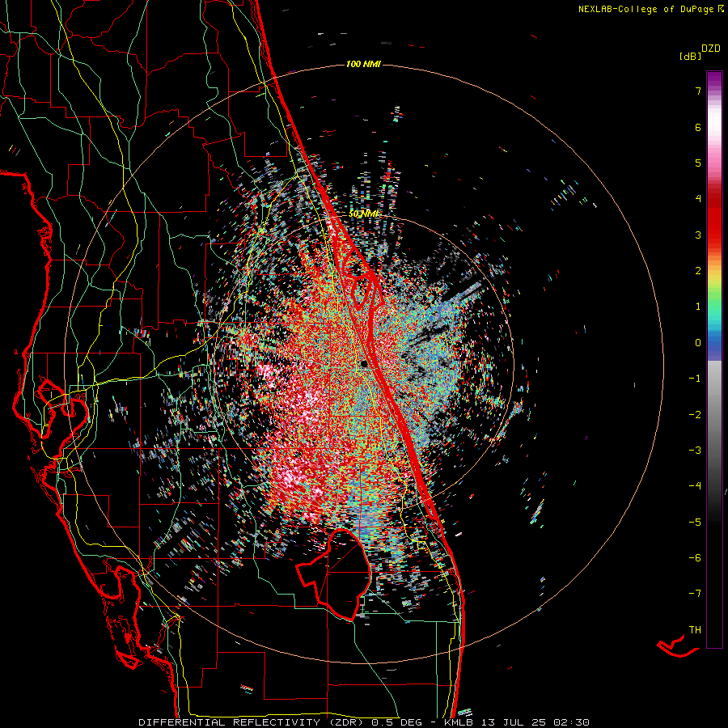Click the 5 value on the scale
This screenshot has width=728, height=728.
click(x=698, y=163)
